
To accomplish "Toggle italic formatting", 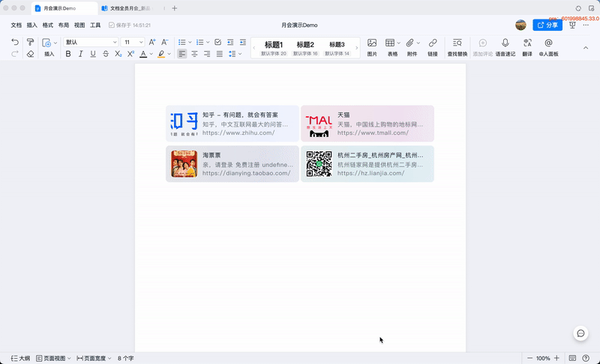I will pos(80,54).
